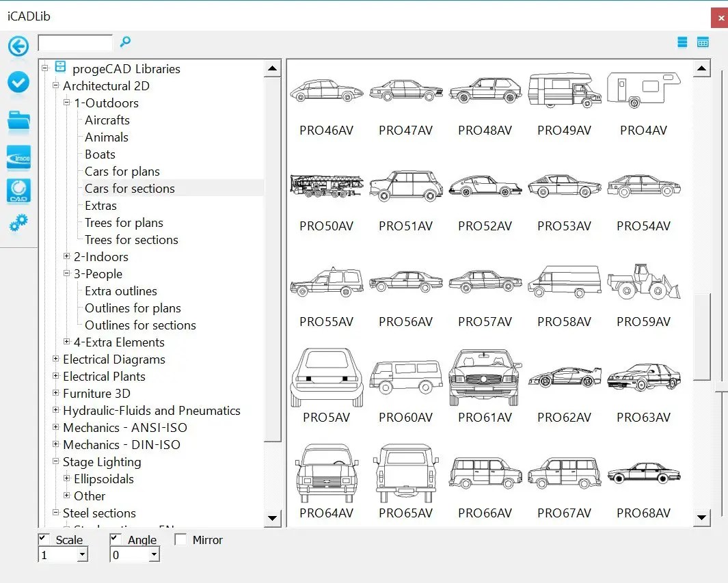The height and width of the screenshot is (583, 728).
Task: Click thumbnail panel scroll down arrow
Action: 701,517
